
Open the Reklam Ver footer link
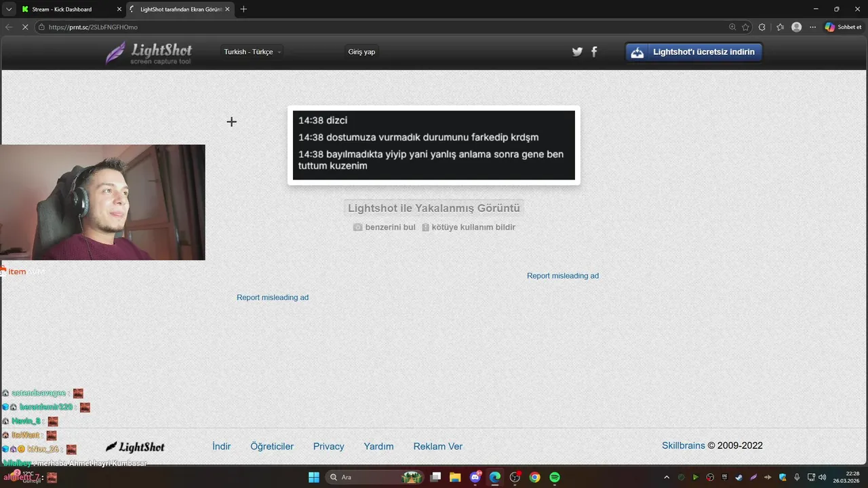click(438, 446)
